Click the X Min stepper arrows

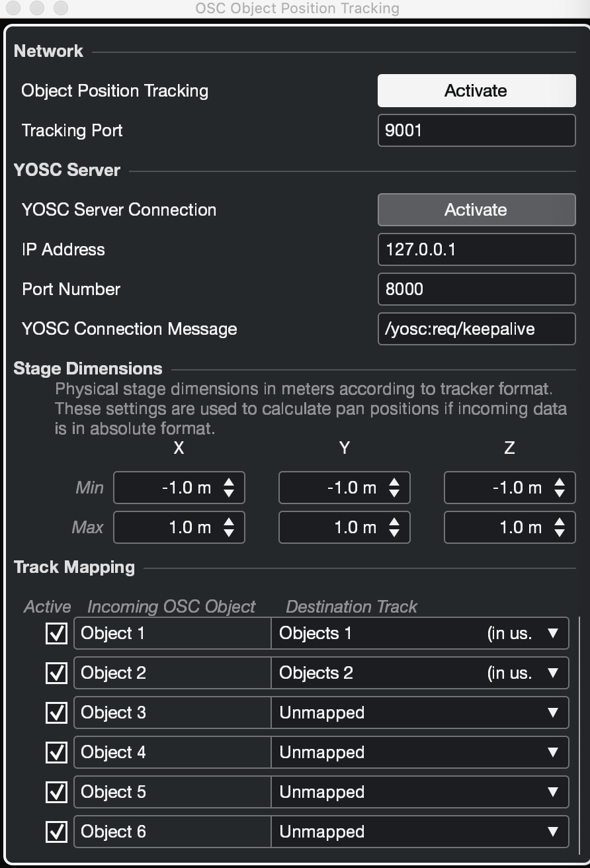(229, 488)
